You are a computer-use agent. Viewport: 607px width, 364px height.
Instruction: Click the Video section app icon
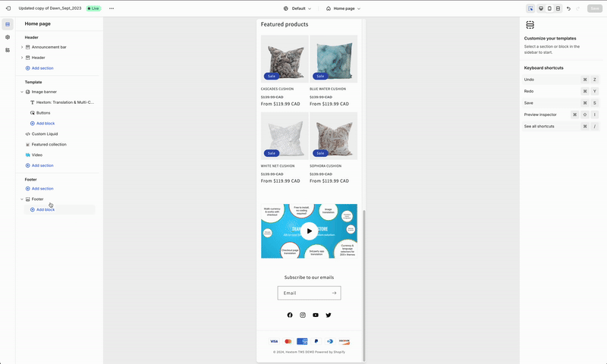(x=27, y=155)
